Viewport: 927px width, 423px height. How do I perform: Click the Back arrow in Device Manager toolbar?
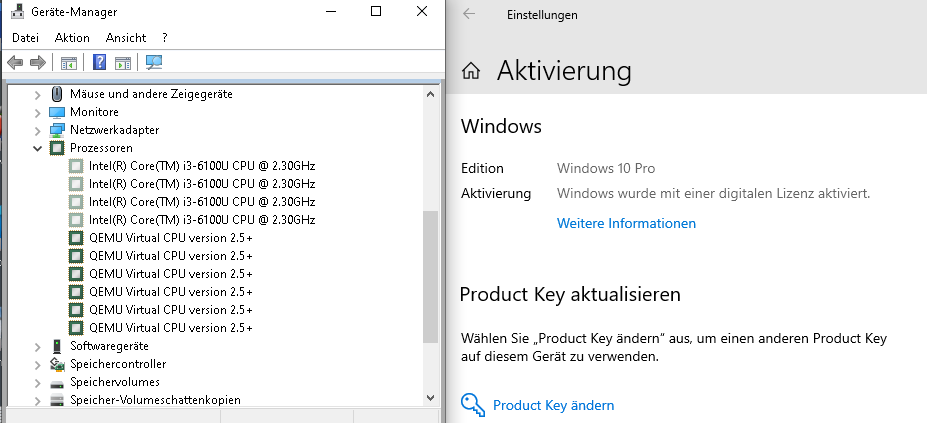15,62
